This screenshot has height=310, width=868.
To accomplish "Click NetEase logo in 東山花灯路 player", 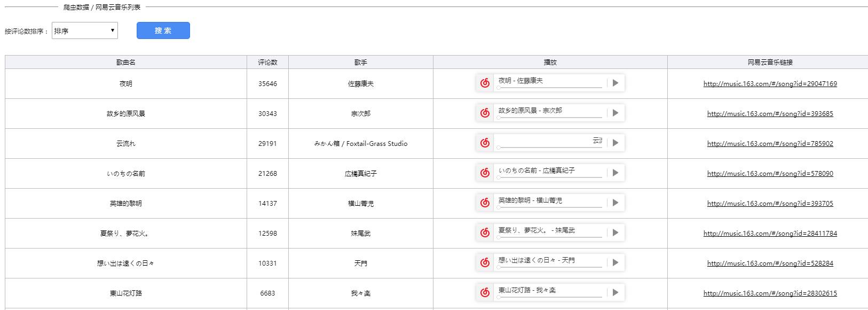I will [485, 292].
